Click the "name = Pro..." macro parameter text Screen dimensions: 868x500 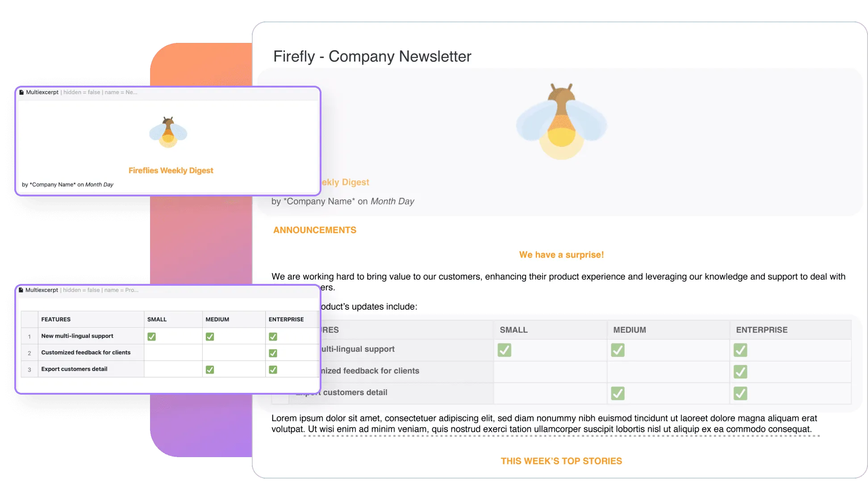point(121,290)
